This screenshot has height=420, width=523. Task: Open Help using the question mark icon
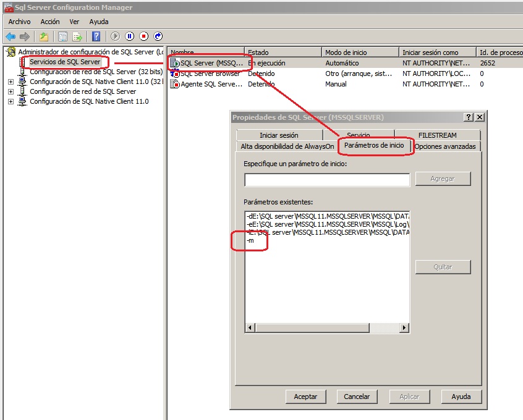point(96,36)
